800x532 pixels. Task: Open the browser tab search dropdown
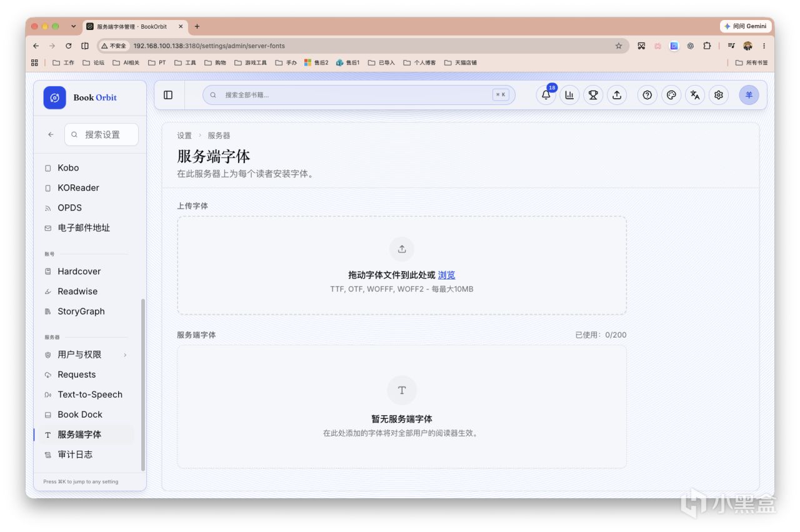coord(73,26)
